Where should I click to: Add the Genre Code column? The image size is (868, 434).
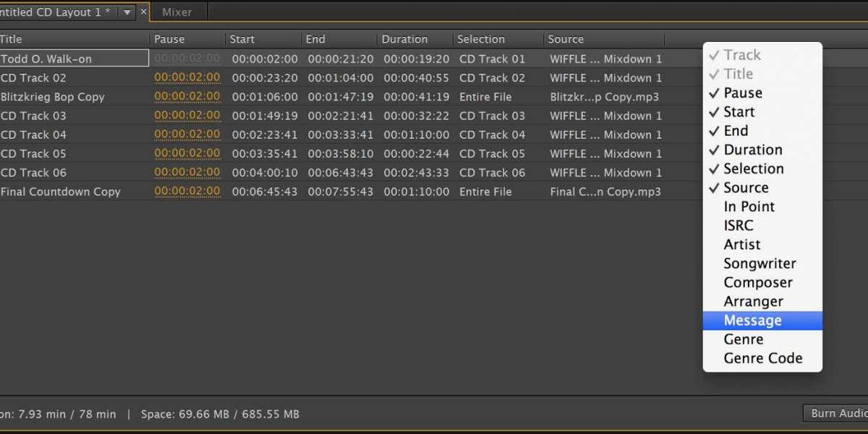click(x=762, y=358)
